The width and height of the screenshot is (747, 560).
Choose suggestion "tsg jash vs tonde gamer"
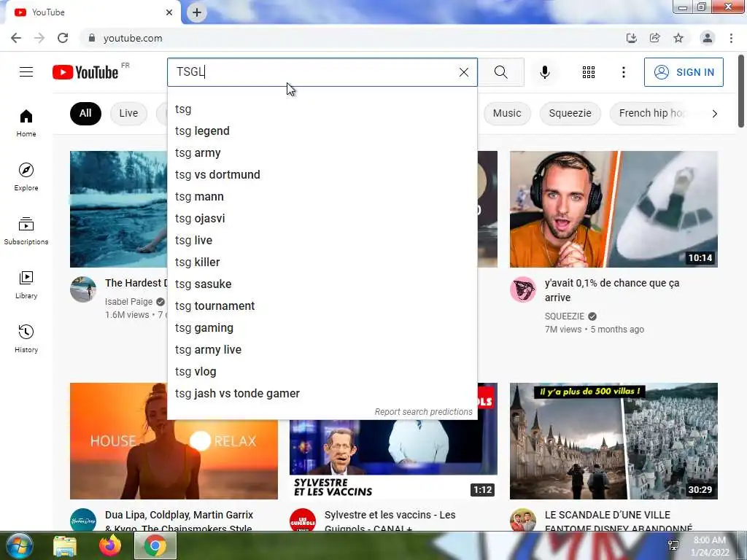322,394
